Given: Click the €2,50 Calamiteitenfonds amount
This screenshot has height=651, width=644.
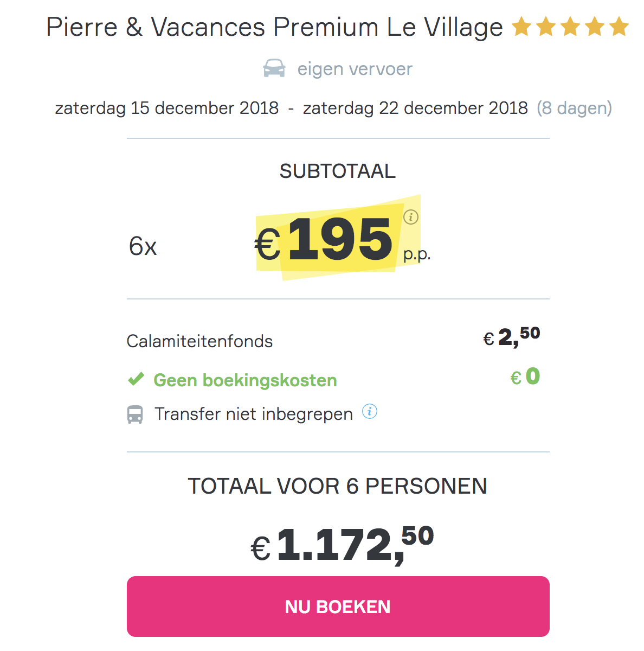Looking at the screenshot, I should [x=512, y=336].
